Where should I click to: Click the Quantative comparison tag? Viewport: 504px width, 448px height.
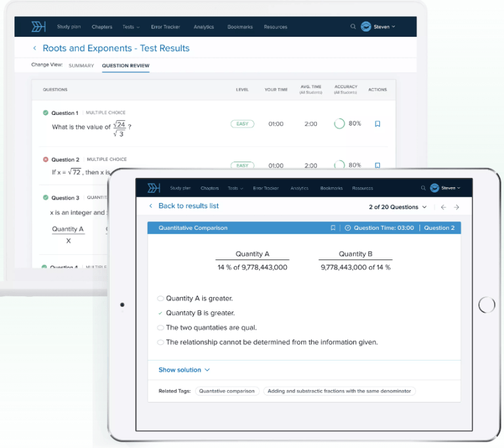coord(227,391)
